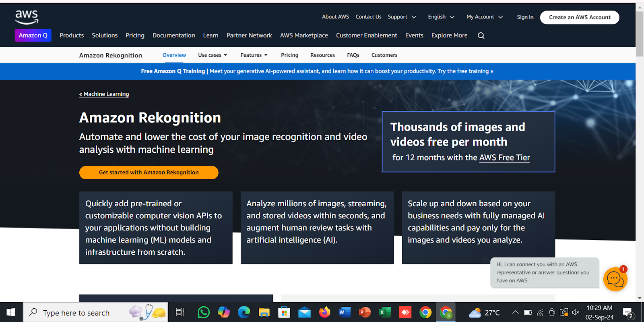Click the page vertical scrollbar thumb
Image resolution: width=644 pixels, height=322 pixels.
[640, 34]
